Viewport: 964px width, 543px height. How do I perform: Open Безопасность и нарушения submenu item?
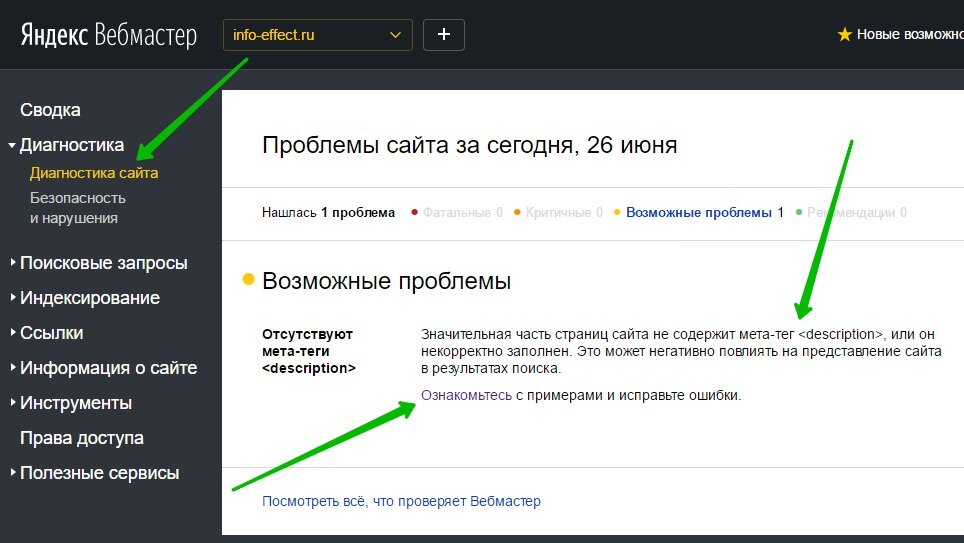[x=78, y=208]
